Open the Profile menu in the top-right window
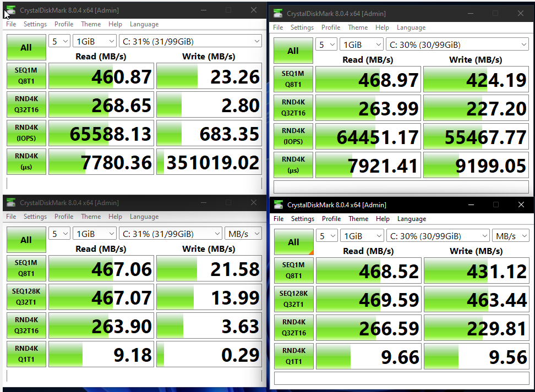Viewport: 535px width, 392px height. (331, 27)
